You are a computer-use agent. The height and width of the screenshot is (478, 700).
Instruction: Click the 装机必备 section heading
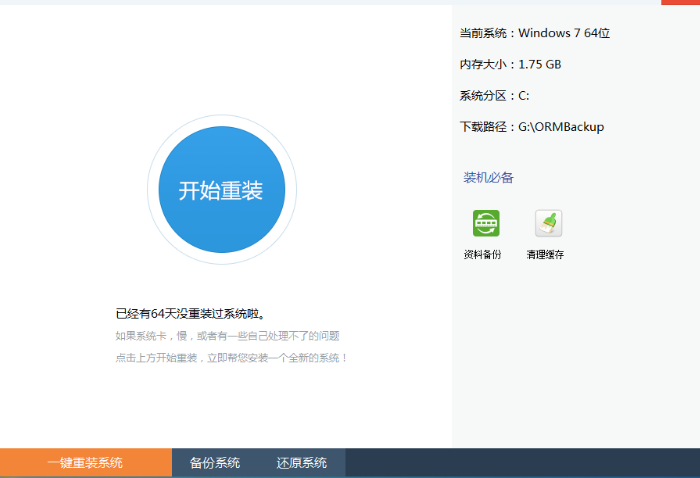point(488,178)
